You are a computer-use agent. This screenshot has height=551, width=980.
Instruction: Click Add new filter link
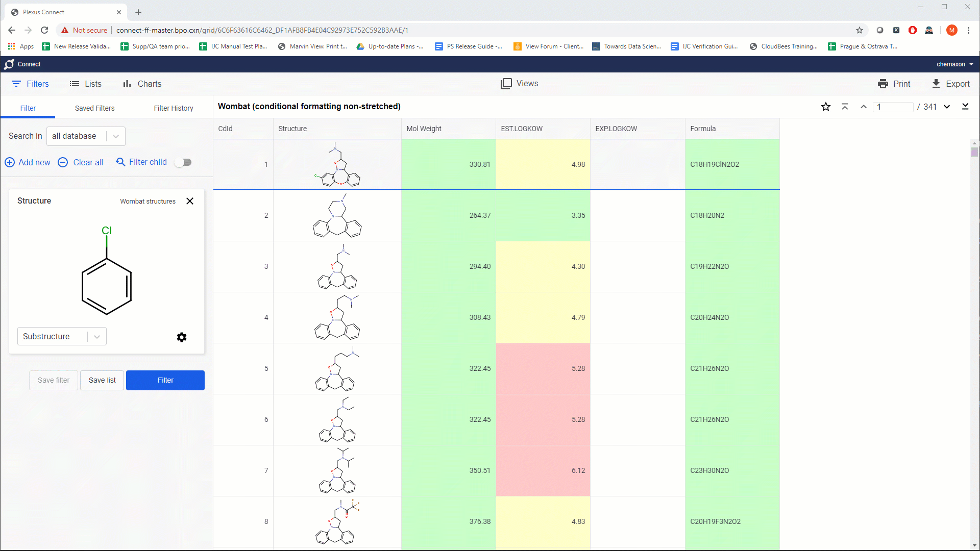point(28,162)
